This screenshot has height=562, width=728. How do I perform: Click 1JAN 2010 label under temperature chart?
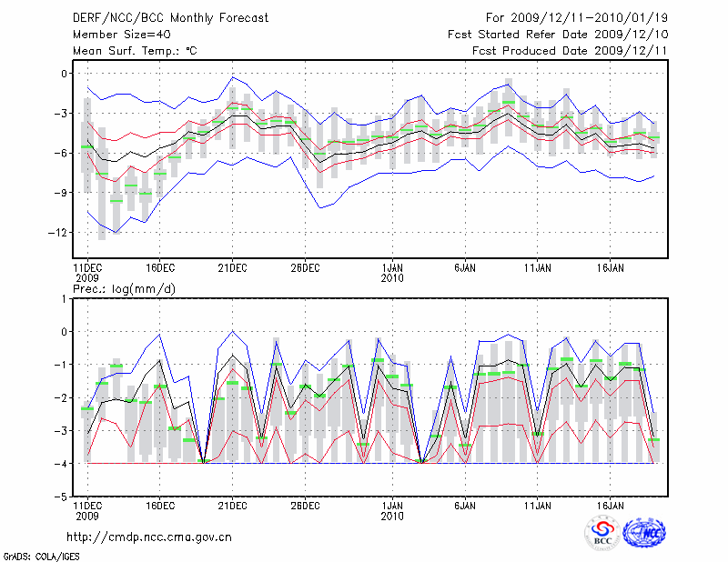(x=392, y=273)
